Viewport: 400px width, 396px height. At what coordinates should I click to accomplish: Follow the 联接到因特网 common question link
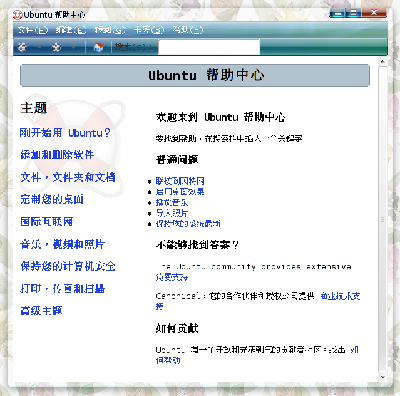click(180, 181)
